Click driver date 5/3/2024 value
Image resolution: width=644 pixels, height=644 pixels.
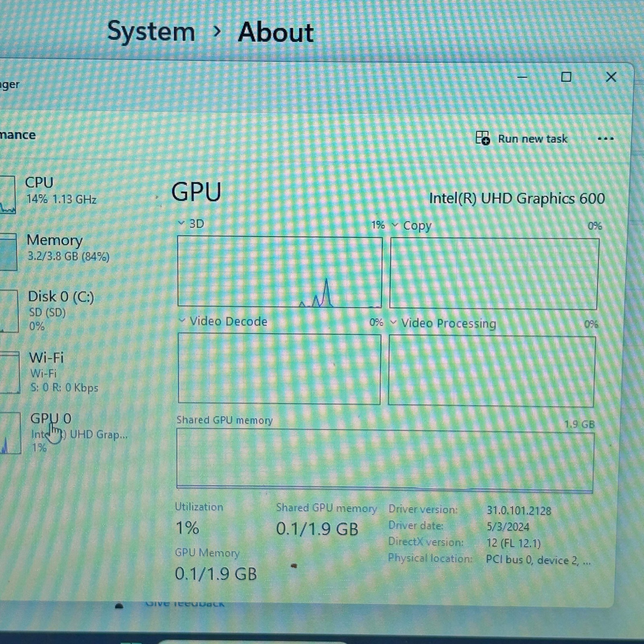pyautogui.click(x=508, y=526)
